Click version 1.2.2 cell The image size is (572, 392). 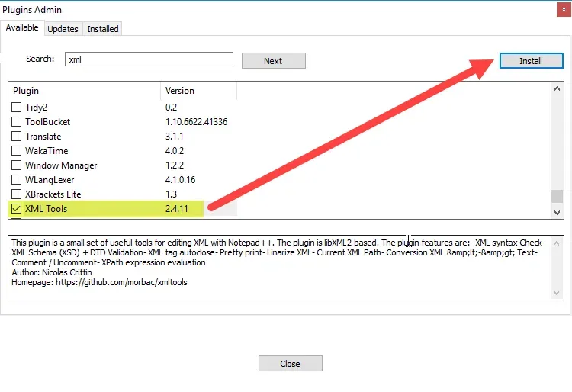[x=175, y=165]
